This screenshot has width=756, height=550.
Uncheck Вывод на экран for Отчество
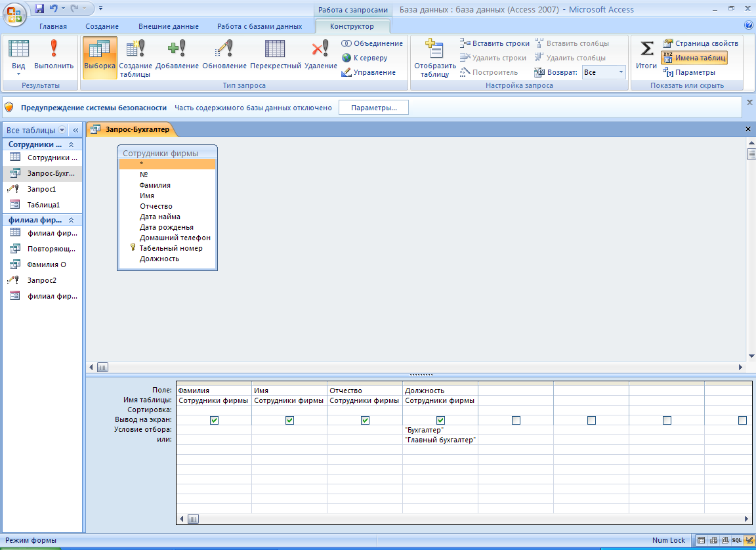(x=365, y=420)
